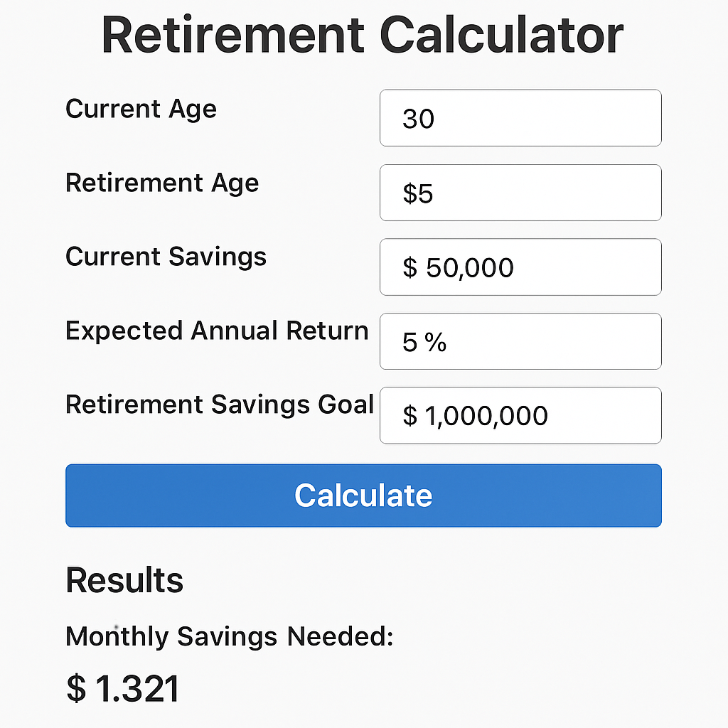Click the dollar sign in Savings Goal field

[x=410, y=416]
